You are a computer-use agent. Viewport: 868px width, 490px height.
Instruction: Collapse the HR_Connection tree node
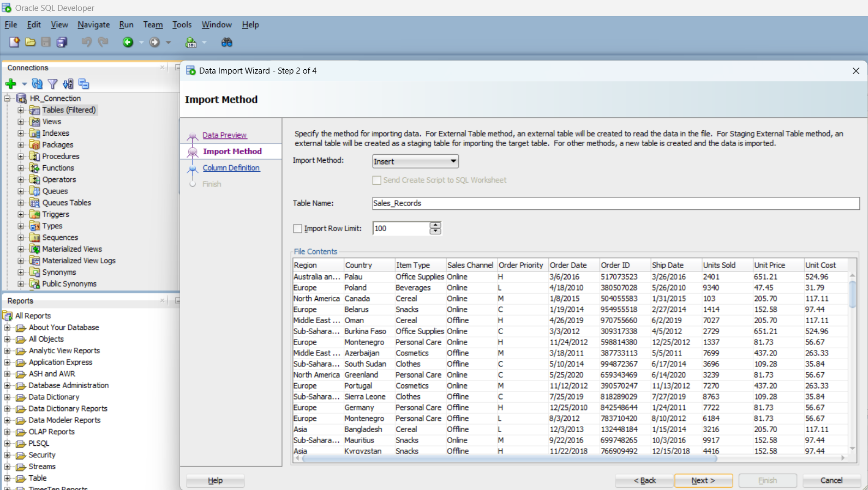coord(8,98)
